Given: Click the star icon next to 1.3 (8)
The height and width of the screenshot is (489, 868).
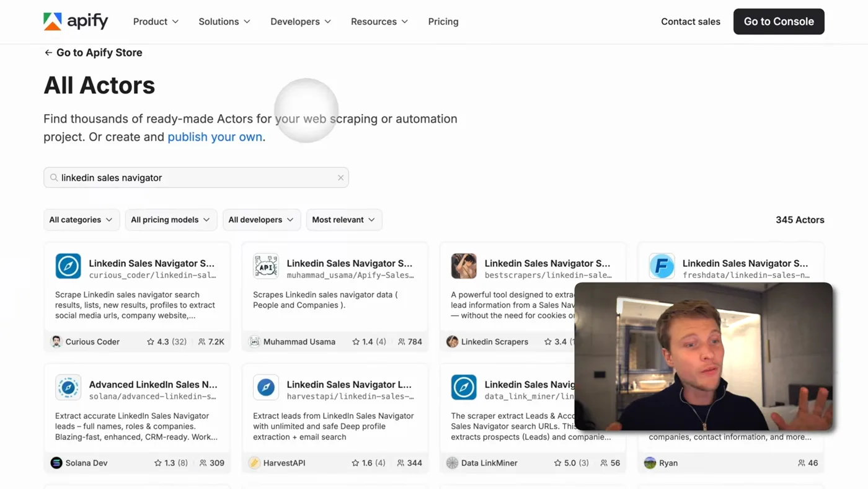Looking at the screenshot, I should (158, 463).
